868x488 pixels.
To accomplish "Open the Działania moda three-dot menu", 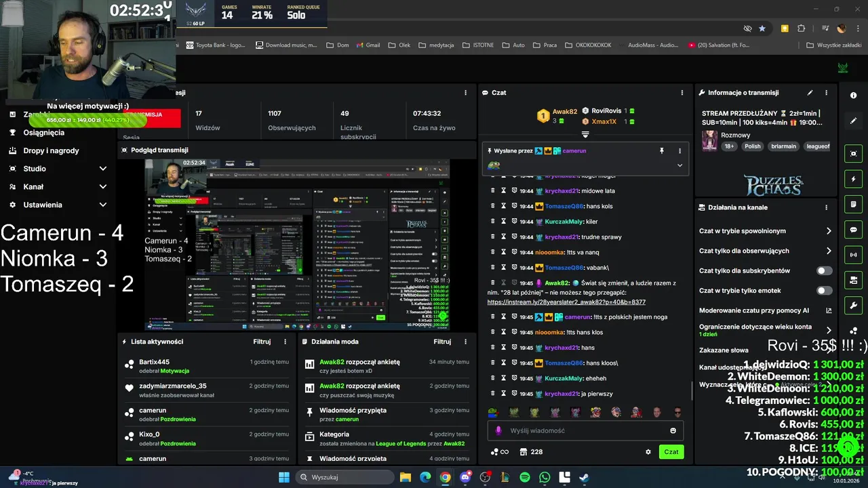I will coord(465,342).
